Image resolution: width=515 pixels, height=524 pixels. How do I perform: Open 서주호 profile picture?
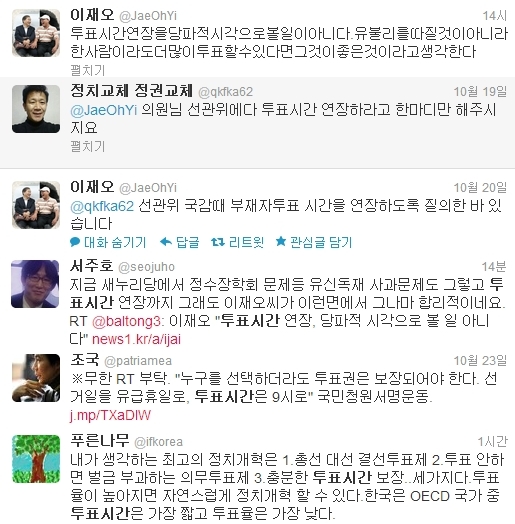[x=35, y=284]
